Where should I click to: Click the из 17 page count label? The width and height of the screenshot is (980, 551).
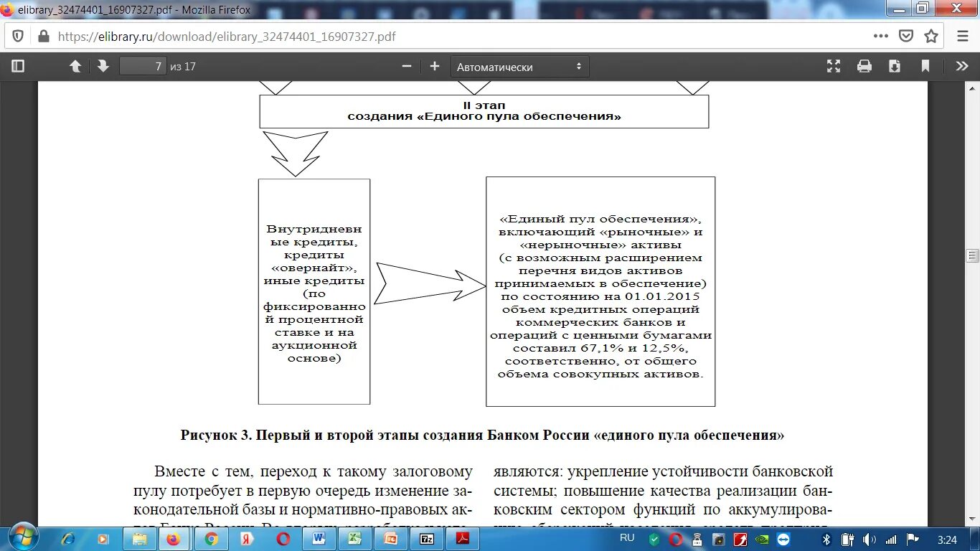pos(183,67)
